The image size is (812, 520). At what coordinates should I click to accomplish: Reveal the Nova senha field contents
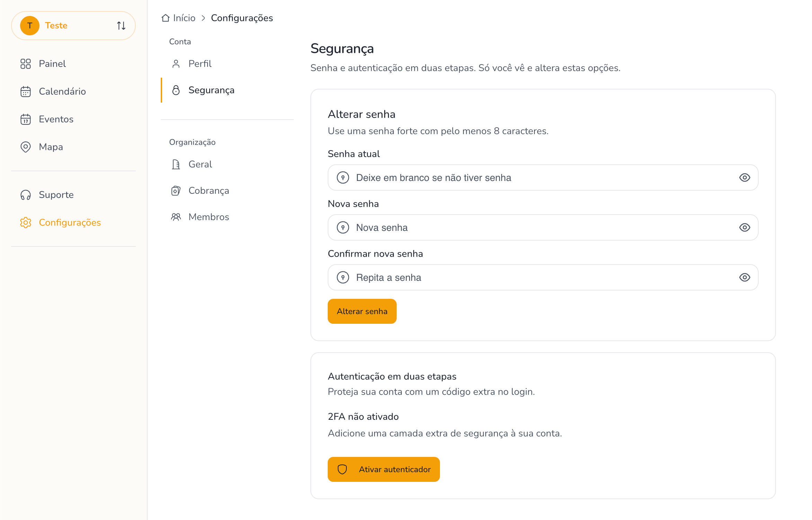(x=744, y=227)
